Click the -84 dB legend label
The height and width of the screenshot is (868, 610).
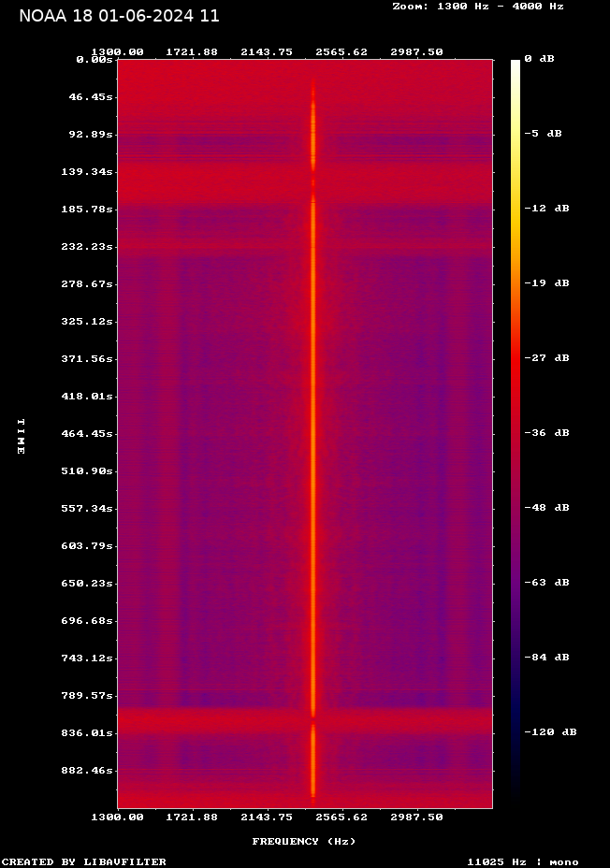(546, 658)
